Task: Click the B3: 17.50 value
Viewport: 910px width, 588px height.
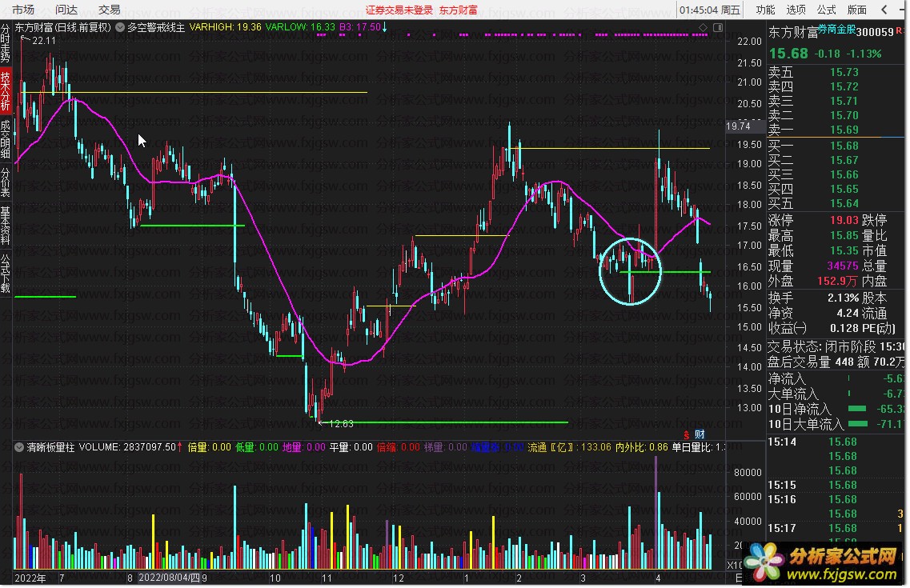Action: coord(360,27)
